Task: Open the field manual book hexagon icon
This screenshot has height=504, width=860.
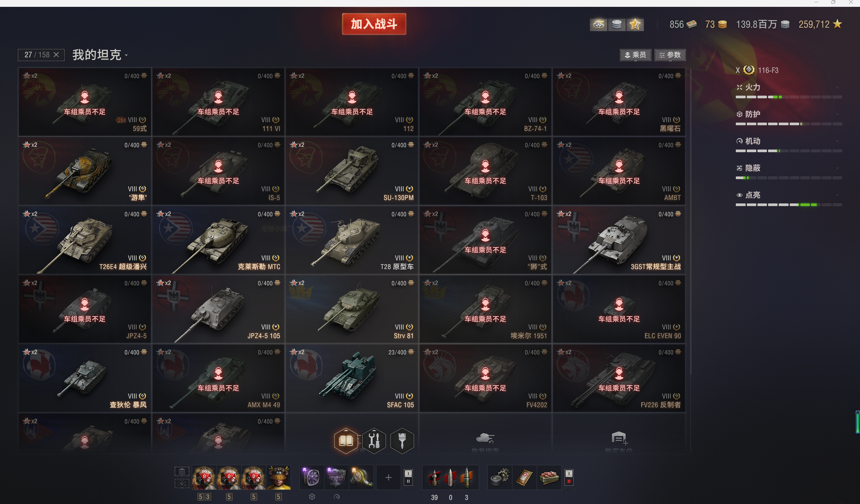Action: click(346, 441)
